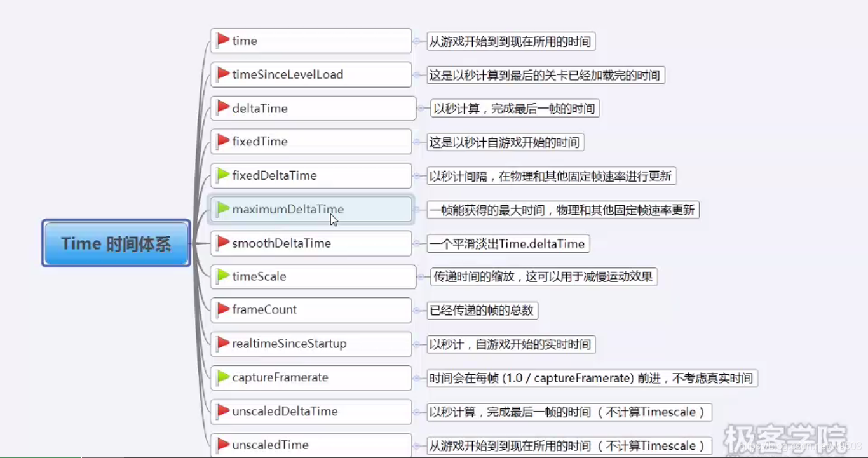This screenshot has height=458, width=868.
Task: Select the maximumDeltaTime node
Action: coord(311,209)
